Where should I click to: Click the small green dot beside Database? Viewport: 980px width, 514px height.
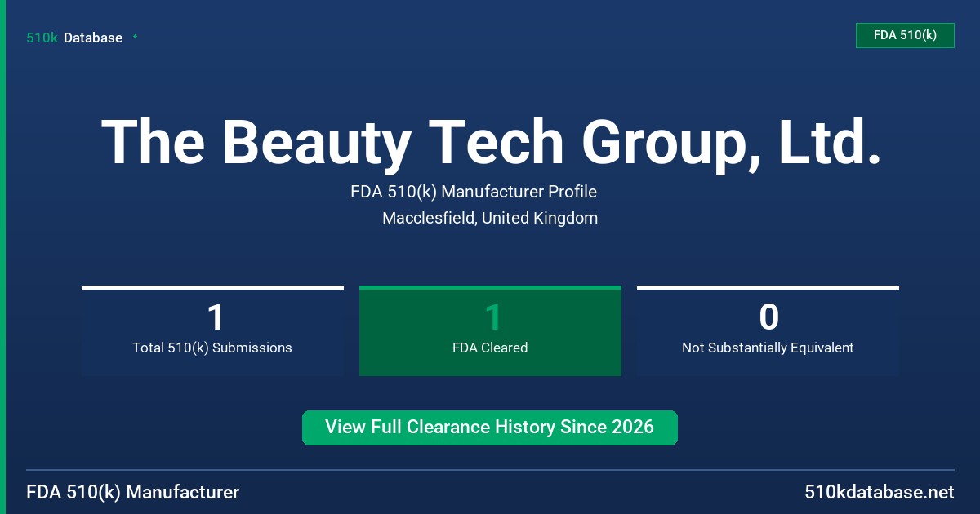(x=135, y=37)
